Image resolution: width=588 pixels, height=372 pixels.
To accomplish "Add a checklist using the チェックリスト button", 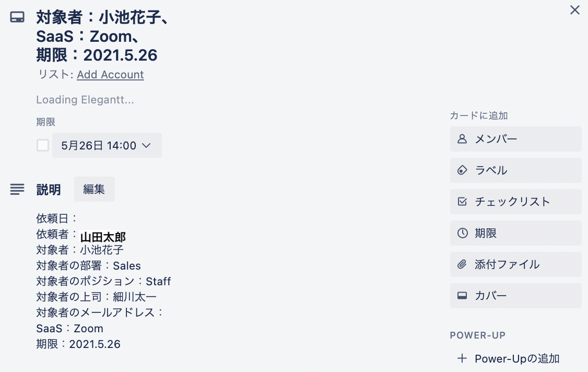I will click(x=515, y=202).
